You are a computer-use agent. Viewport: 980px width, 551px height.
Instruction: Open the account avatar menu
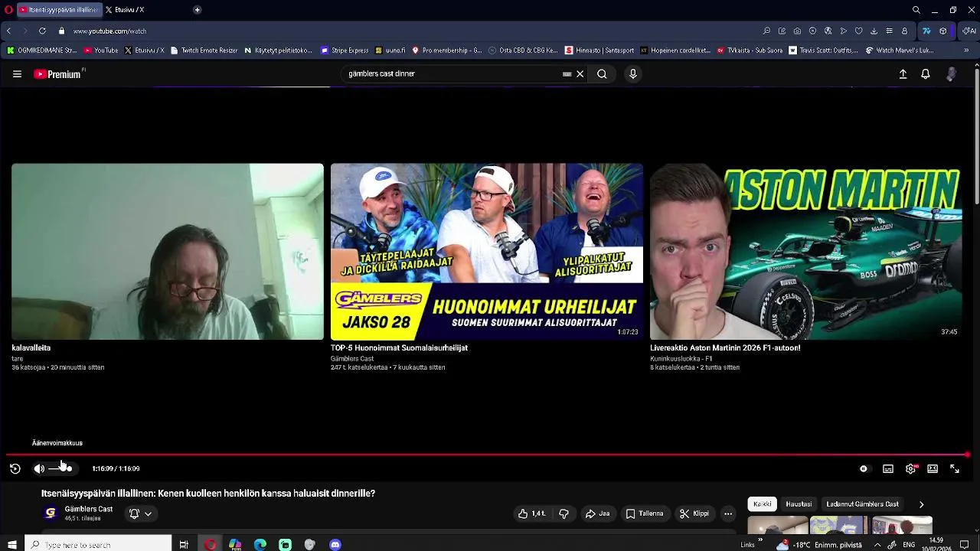[x=951, y=74]
